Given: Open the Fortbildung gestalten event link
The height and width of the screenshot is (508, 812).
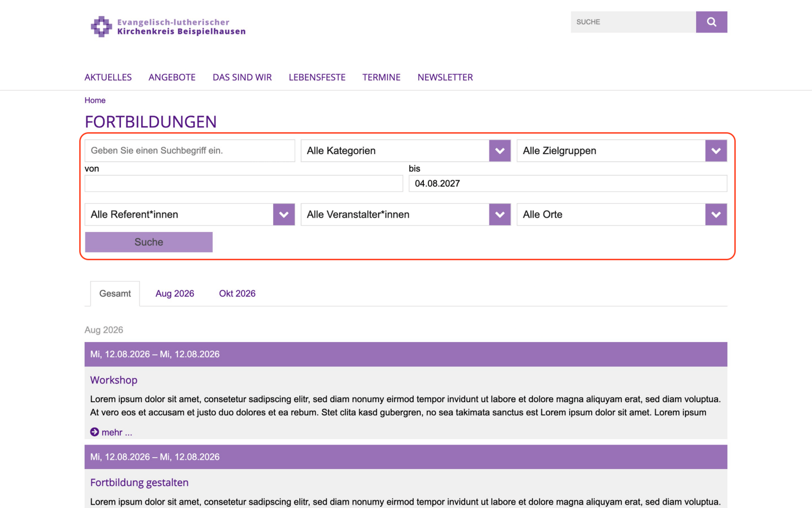Looking at the screenshot, I should (139, 482).
